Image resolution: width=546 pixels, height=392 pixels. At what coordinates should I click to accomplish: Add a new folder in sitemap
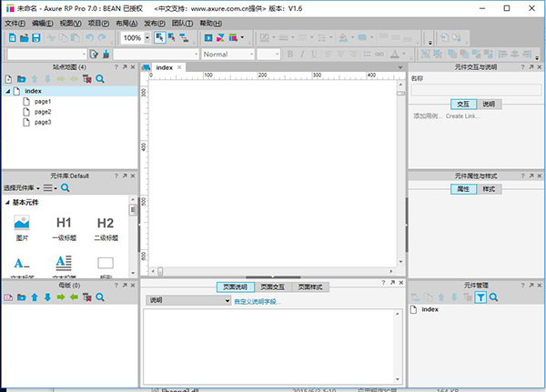click(22, 79)
